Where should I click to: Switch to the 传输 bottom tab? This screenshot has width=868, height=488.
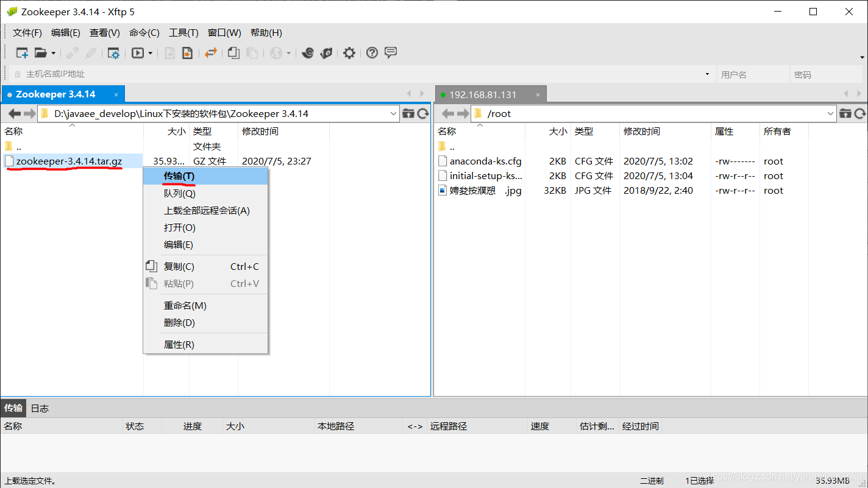coord(13,408)
